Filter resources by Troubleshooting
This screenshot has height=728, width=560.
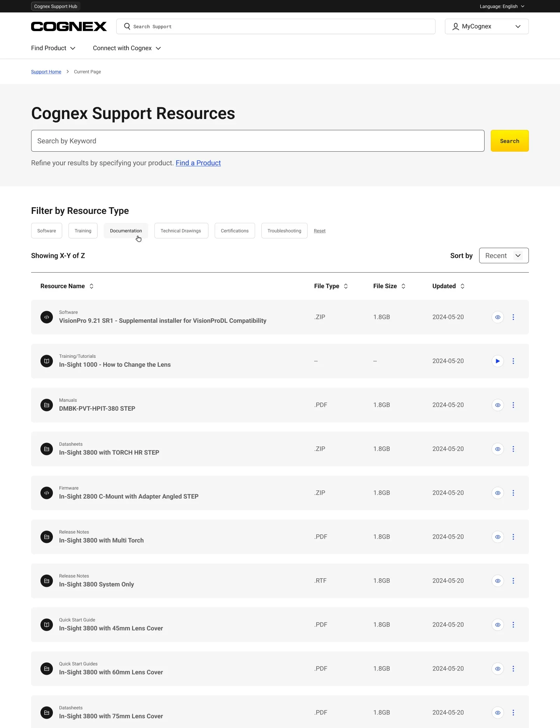(284, 231)
